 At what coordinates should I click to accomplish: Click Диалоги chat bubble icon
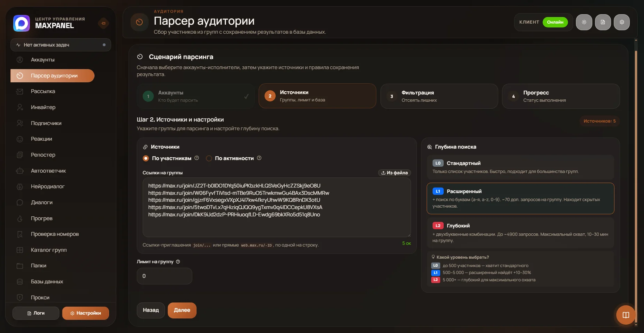[x=20, y=202]
